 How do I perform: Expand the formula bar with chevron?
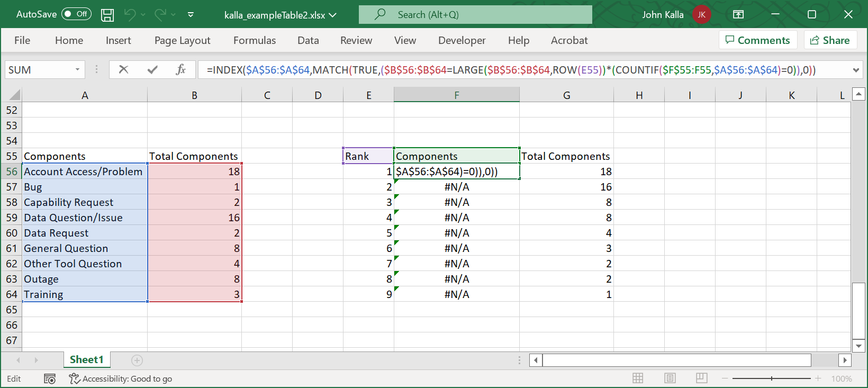[856, 70]
